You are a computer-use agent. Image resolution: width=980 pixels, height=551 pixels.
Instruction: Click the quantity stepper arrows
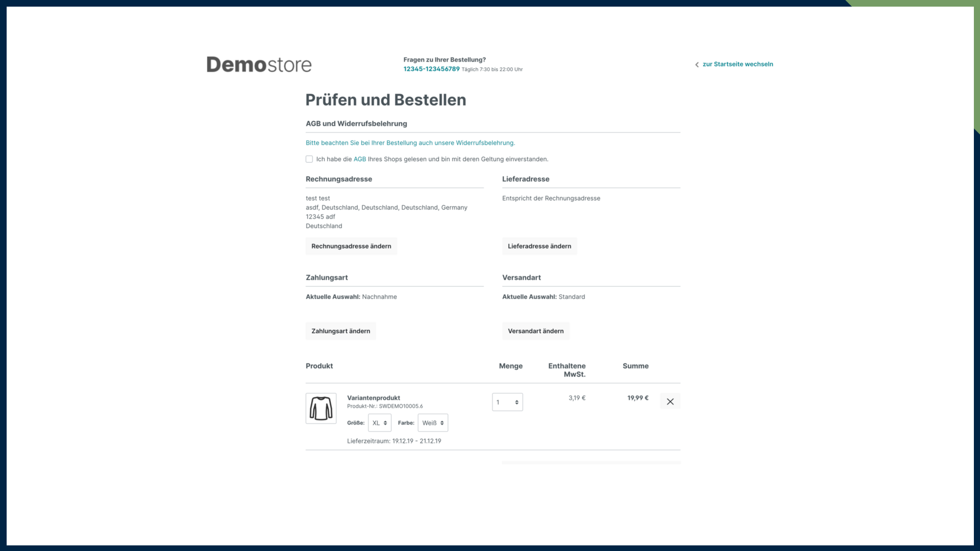[517, 402]
